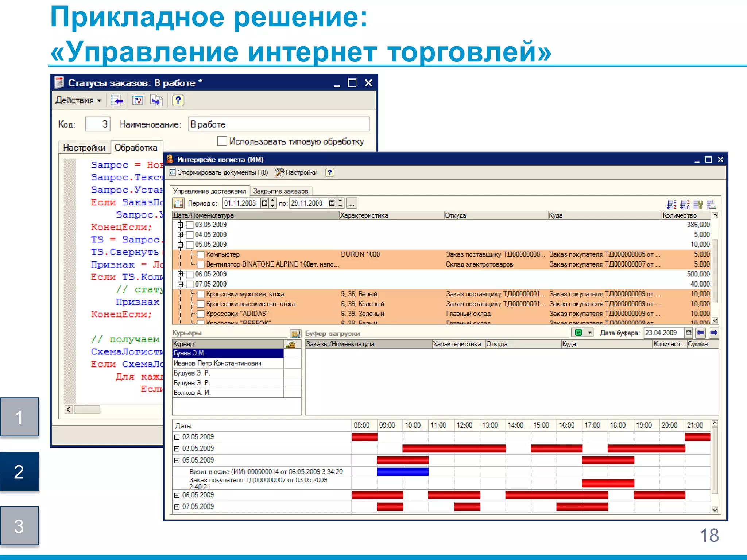Click previous buffer date left arrow
This screenshot has height=560, width=747.
pos(700,332)
